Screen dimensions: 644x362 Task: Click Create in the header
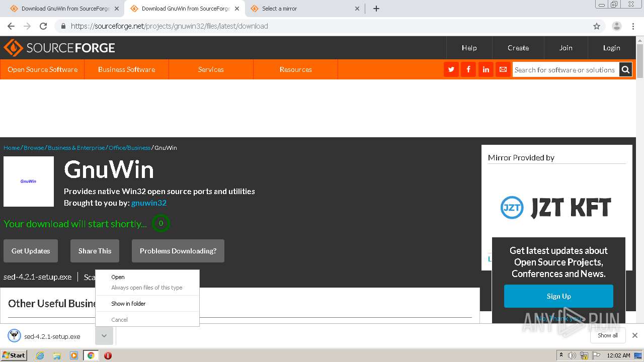pos(518,48)
